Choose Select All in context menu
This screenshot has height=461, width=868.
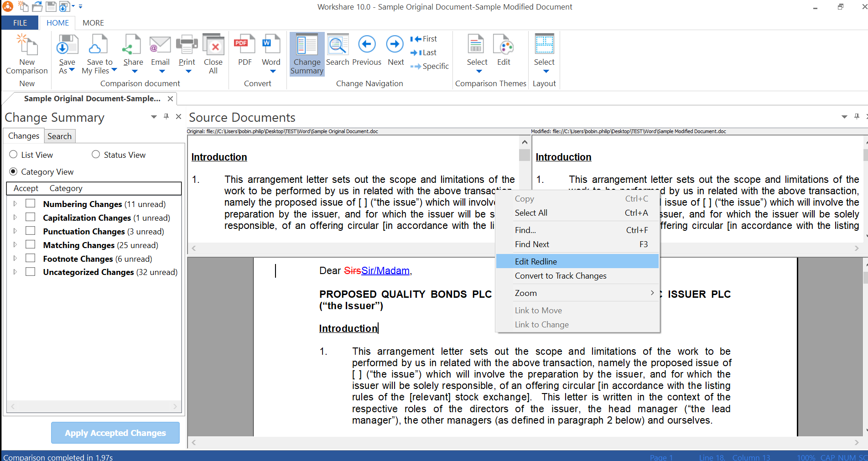577,213
